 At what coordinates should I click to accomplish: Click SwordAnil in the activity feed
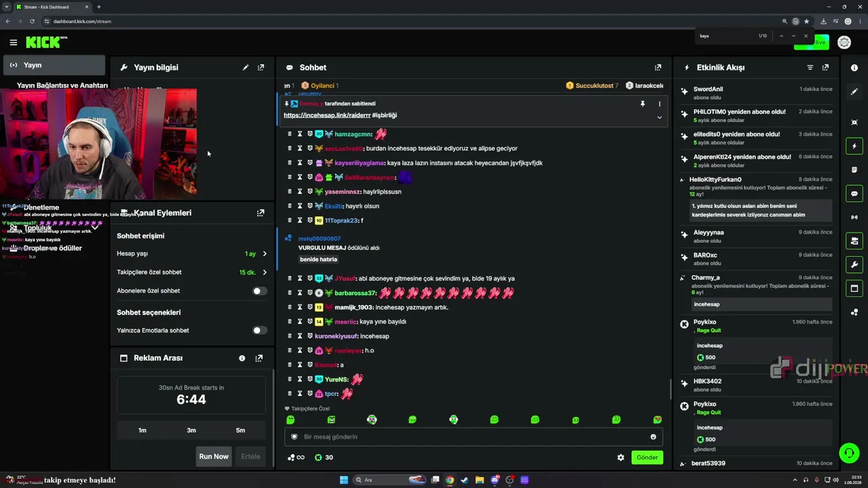(x=708, y=89)
